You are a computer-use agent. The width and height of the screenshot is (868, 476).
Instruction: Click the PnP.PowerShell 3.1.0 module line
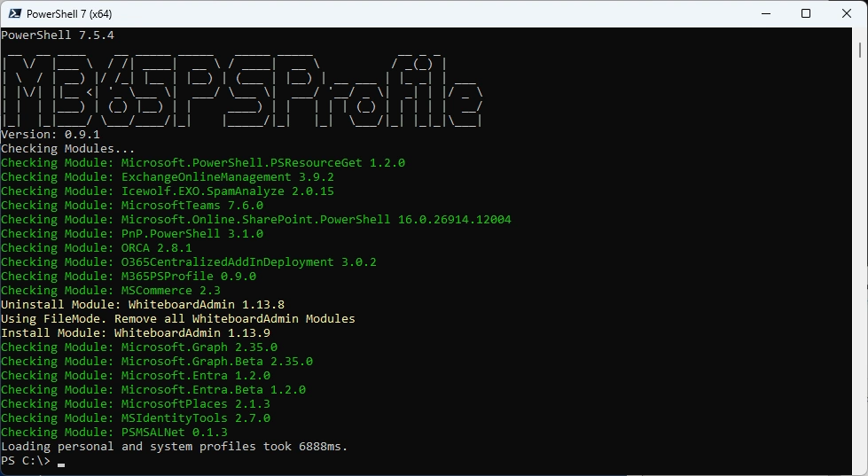(x=132, y=234)
